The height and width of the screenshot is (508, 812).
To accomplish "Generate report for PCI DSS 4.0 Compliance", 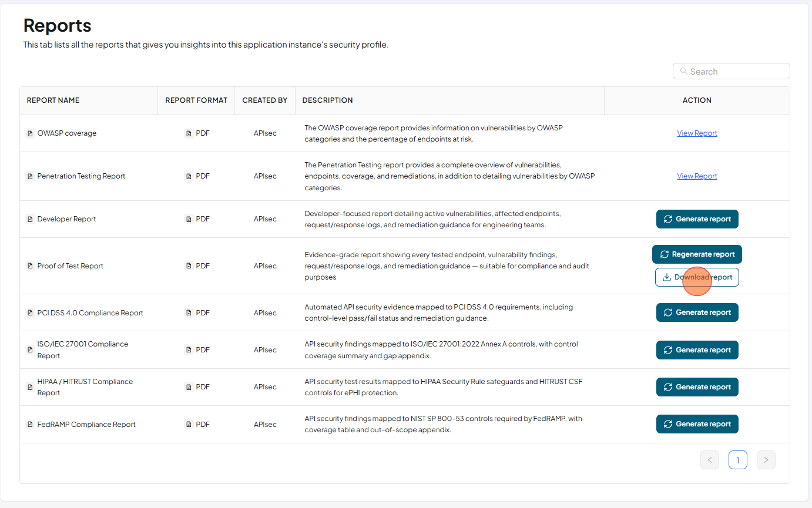I will pos(697,312).
